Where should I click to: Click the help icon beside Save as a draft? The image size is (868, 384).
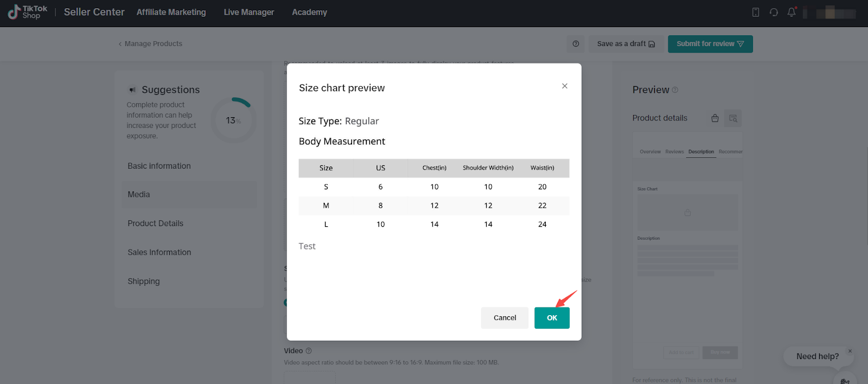576,44
